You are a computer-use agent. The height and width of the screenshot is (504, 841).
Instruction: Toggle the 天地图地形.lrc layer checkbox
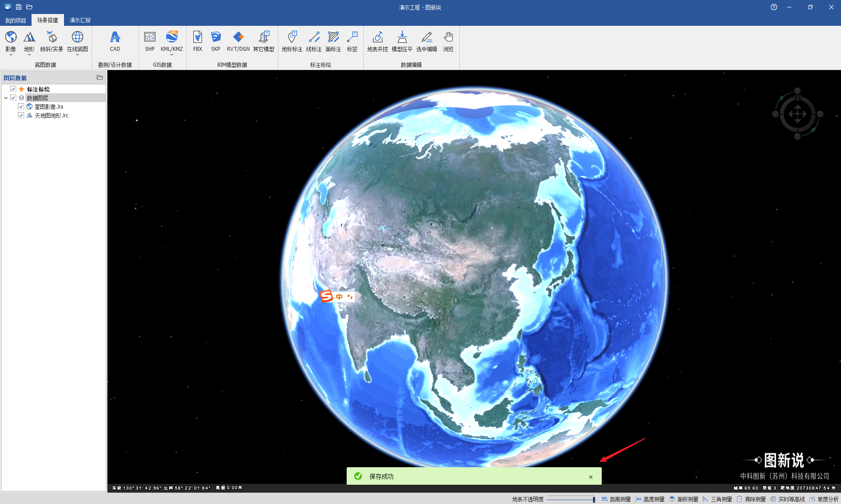coord(21,115)
